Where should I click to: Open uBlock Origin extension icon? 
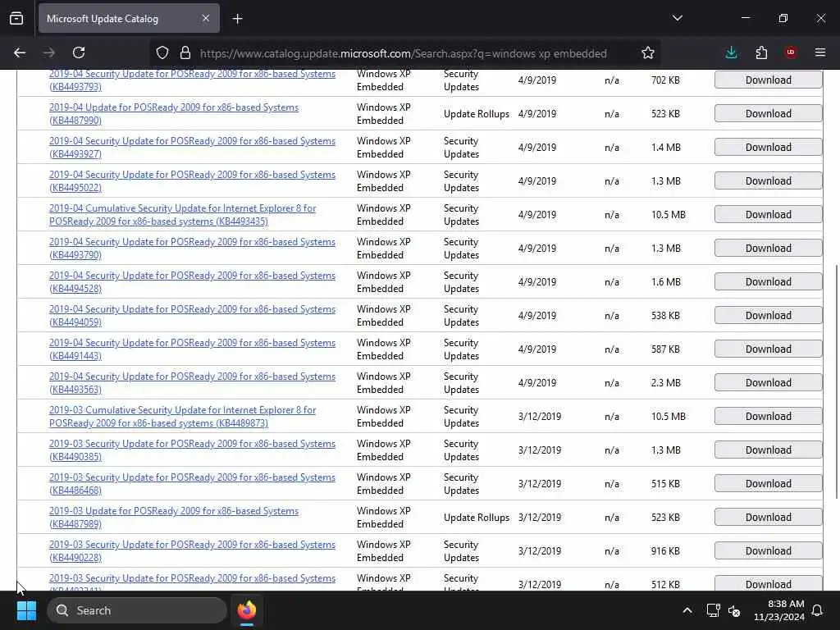click(791, 52)
